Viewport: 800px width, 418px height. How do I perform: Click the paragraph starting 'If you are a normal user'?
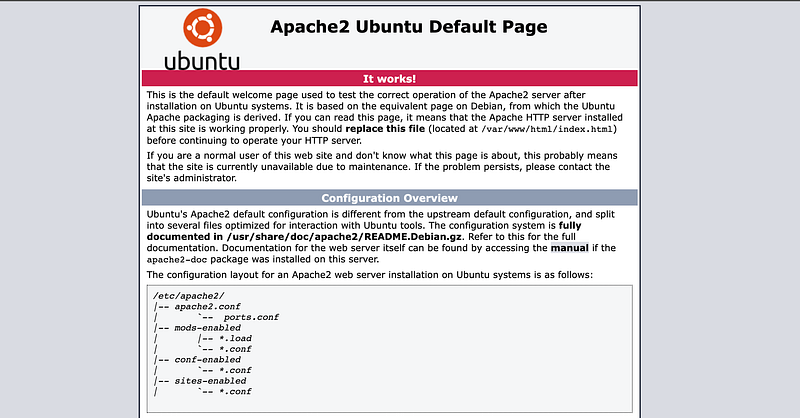pyautogui.click(x=382, y=167)
